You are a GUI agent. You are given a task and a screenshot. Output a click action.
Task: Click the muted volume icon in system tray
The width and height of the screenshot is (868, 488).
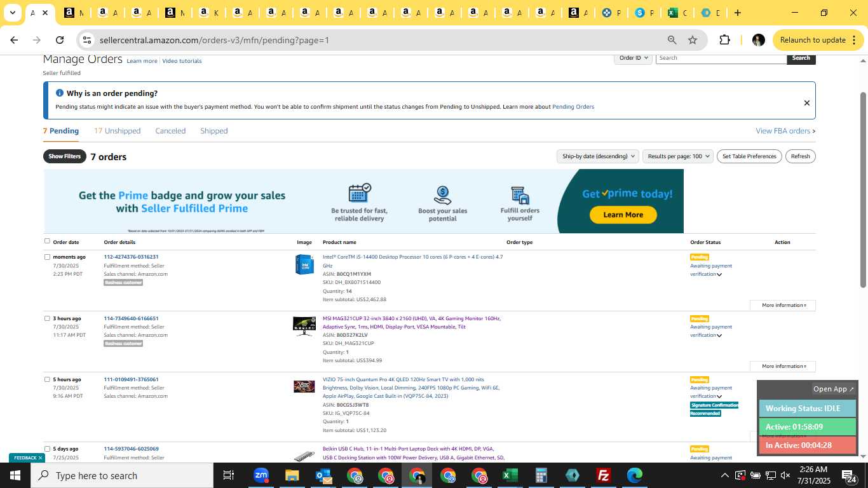(785, 475)
